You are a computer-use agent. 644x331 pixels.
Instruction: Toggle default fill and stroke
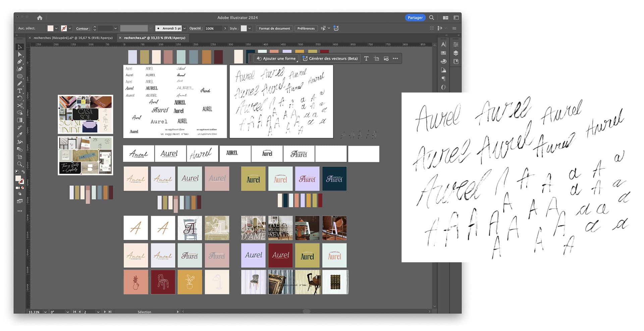[x=17, y=172]
